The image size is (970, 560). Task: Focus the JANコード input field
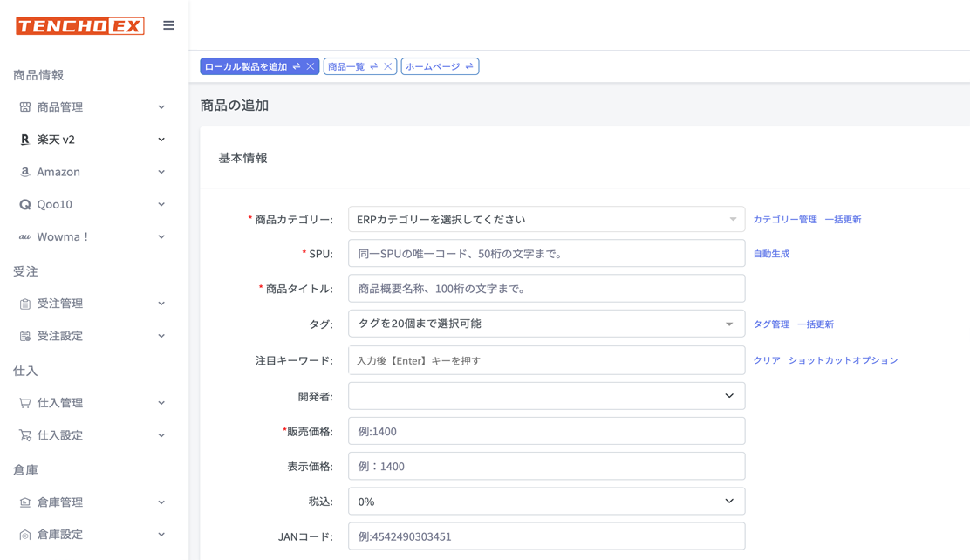coord(546,536)
